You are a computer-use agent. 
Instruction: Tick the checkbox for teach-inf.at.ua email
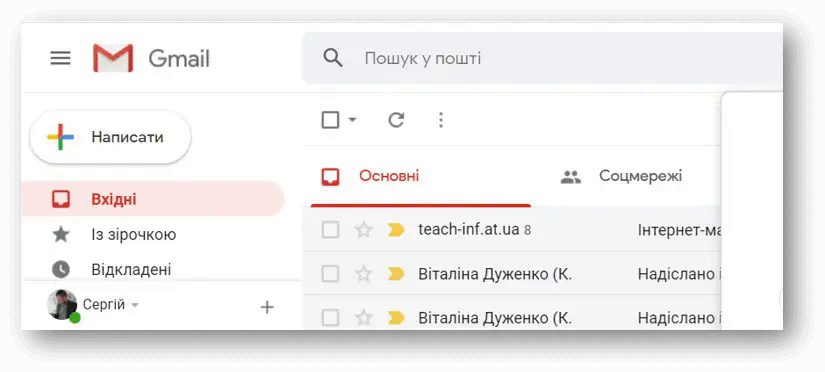[330, 230]
